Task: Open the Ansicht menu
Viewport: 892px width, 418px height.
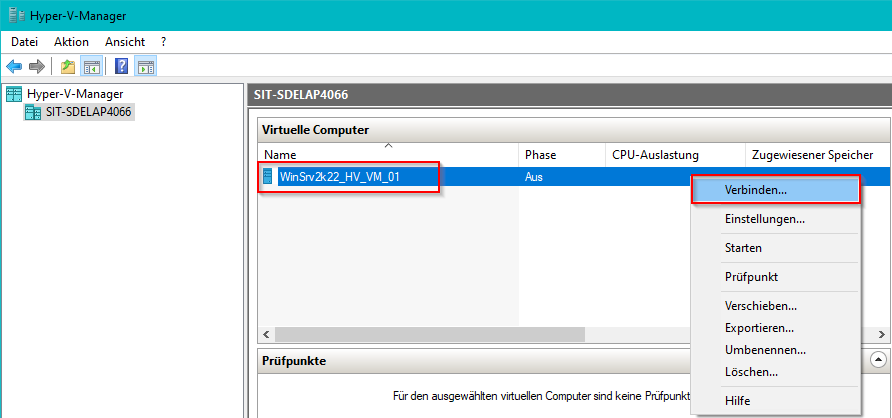Action: (124, 42)
